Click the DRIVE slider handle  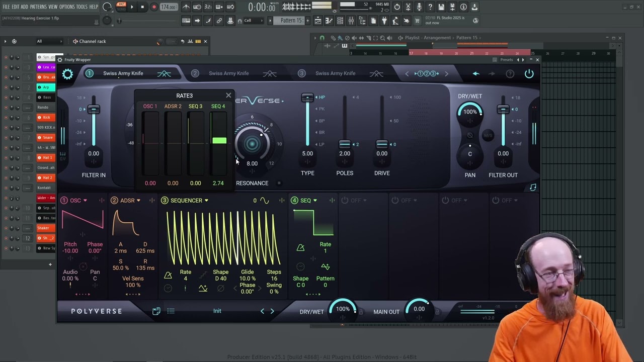[x=382, y=144]
